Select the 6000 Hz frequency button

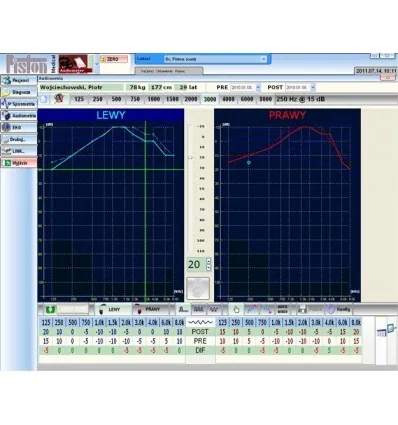[247, 99]
